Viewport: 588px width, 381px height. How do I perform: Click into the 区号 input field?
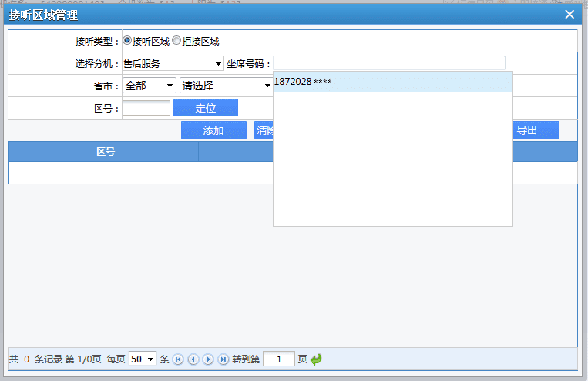pyautogui.click(x=146, y=108)
